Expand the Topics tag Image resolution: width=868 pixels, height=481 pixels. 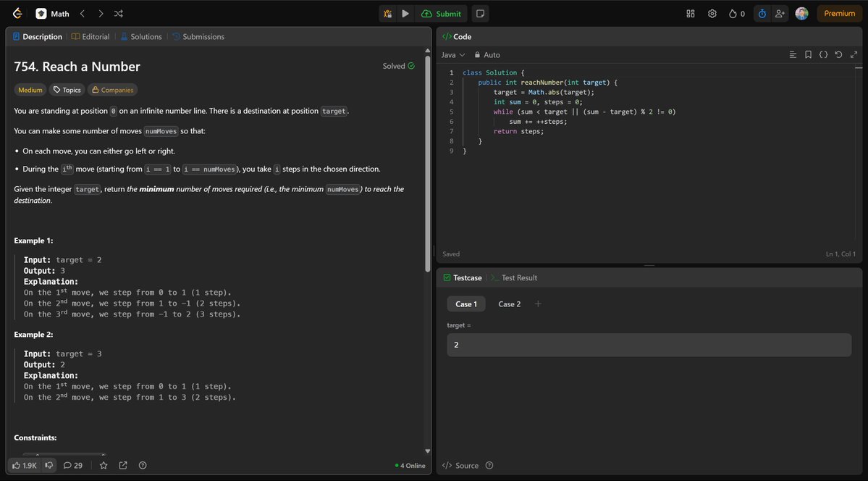pos(67,90)
